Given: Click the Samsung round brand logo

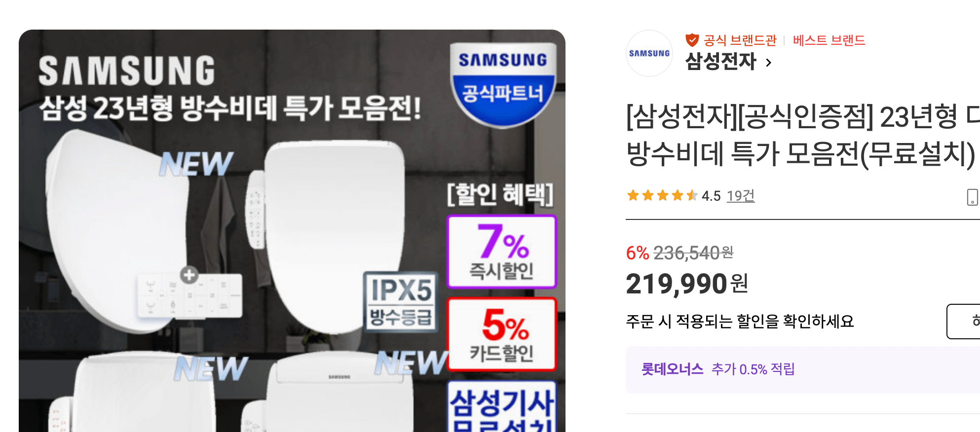Looking at the screenshot, I should [x=649, y=53].
